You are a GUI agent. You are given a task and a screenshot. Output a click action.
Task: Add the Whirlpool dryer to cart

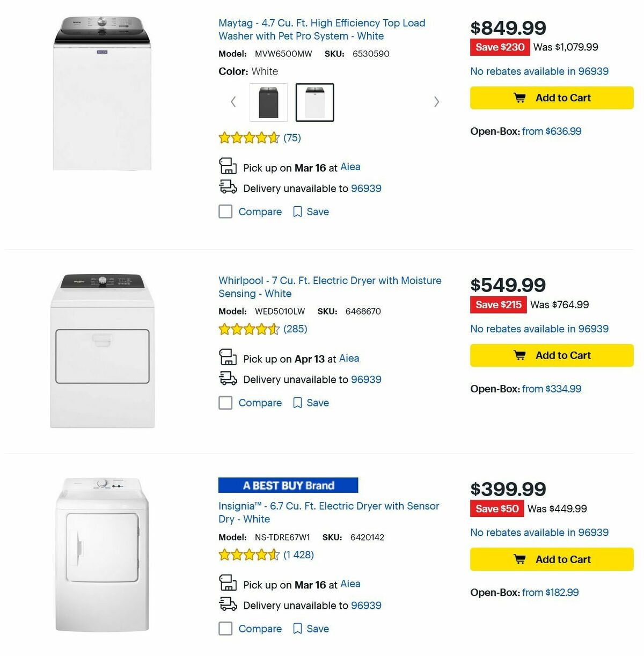pyautogui.click(x=551, y=355)
